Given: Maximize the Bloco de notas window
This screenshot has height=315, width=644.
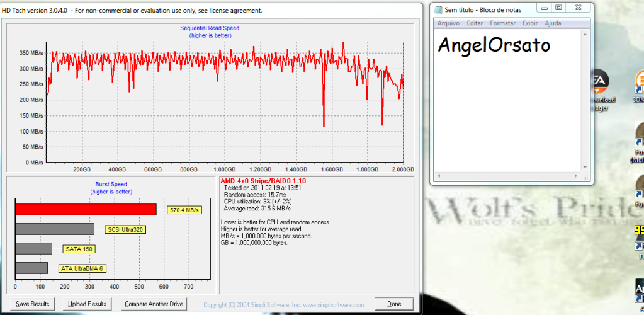Looking at the screenshot, I should [x=558, y=8].
